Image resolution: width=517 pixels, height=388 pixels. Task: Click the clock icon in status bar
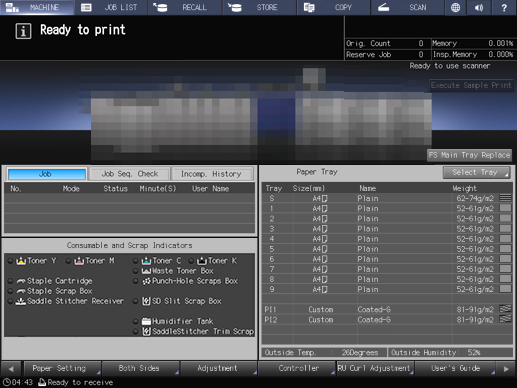pyautogui.click(x=7, y=382)
